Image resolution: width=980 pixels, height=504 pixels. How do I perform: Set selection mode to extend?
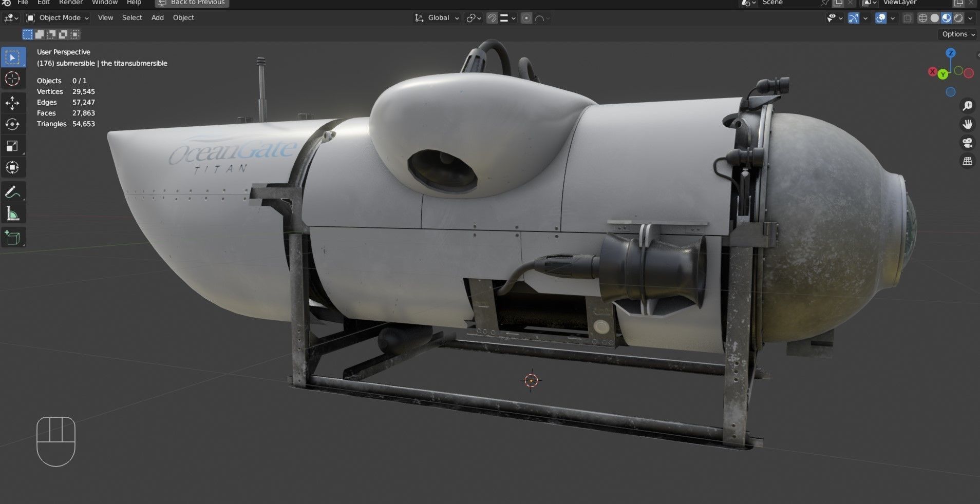tap(40, 34)
